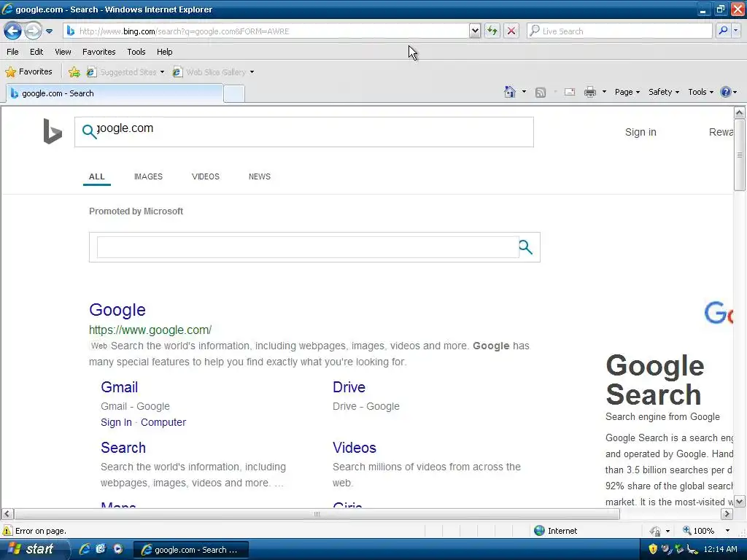Click the magnifier icon in Bing search box
The width and height of the screenshot is (747, 560).
pyautogui.click(x=88, y=131)
